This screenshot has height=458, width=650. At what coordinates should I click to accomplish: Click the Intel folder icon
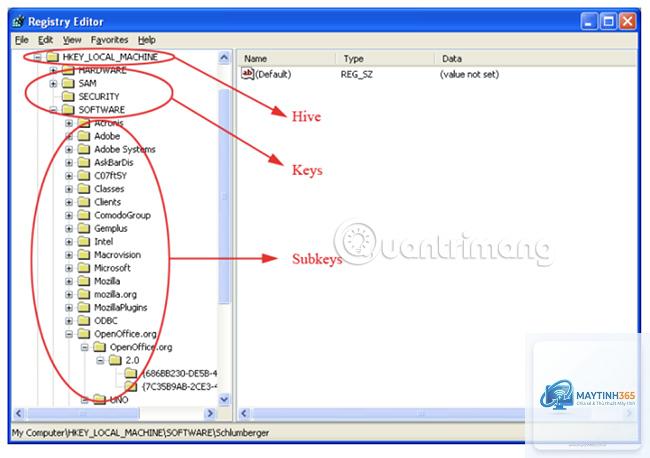coord(84,241)
